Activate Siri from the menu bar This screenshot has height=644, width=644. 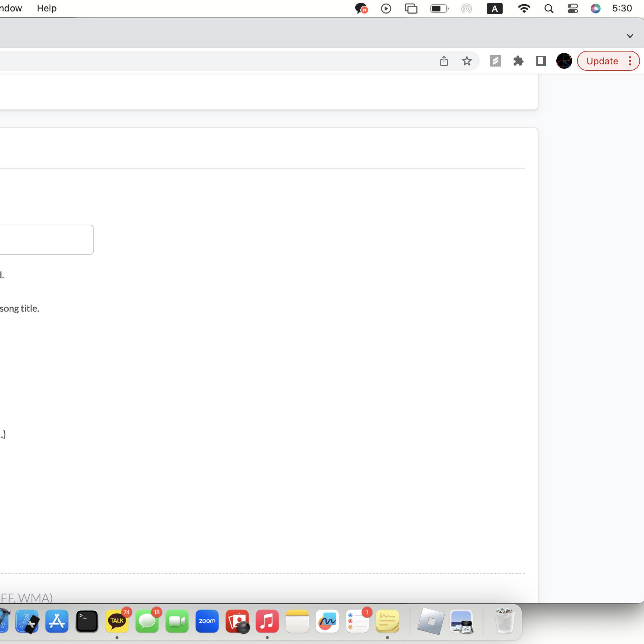595,8
